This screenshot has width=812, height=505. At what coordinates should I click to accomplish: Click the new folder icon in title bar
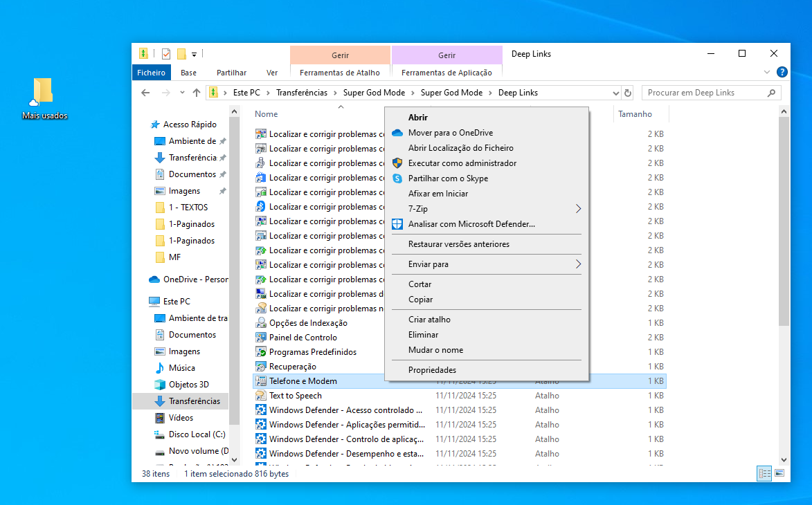click(181, 54)
